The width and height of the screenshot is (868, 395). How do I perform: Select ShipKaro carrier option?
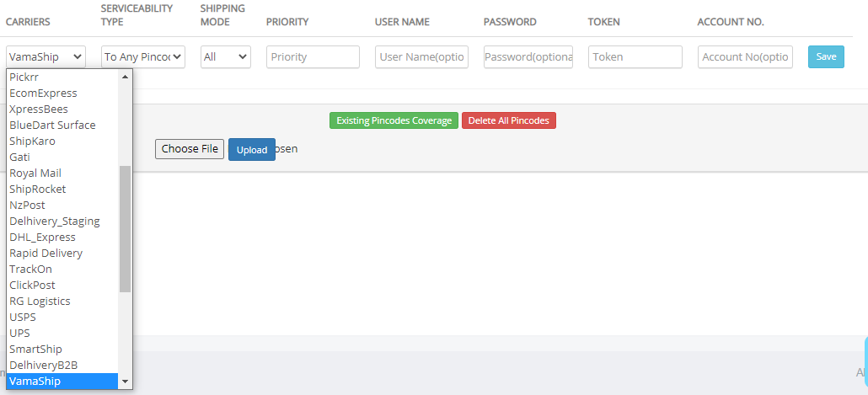click(x=62, y=141)
